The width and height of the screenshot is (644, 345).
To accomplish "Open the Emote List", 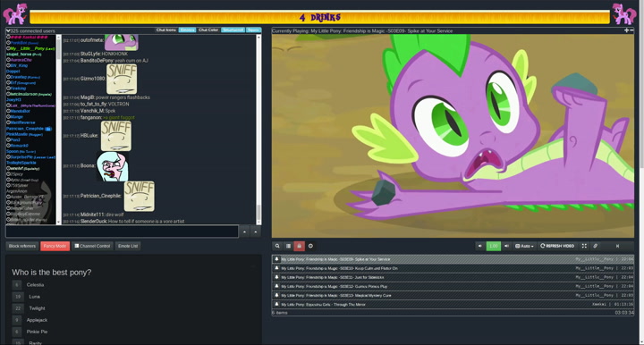I will [128, 246].
